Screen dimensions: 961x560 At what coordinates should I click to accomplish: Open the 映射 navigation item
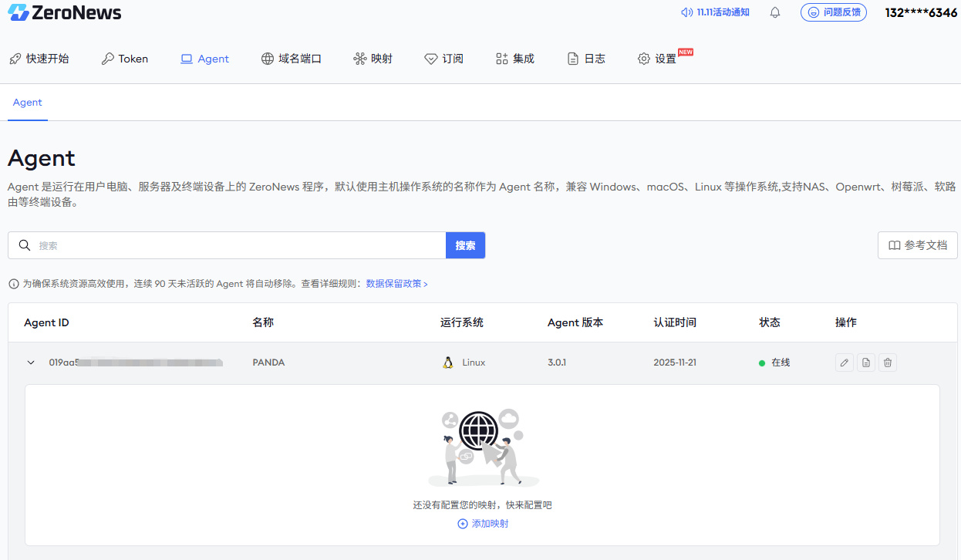[373, 59]
